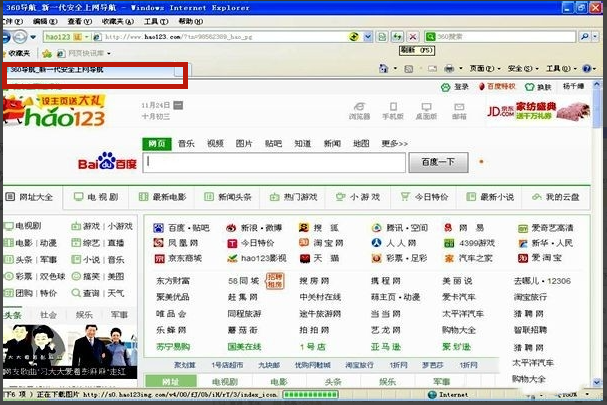This screenshot has height=405, width=607.
Task: Click the browser Forward arrow button
Action: tap(20, 37)
